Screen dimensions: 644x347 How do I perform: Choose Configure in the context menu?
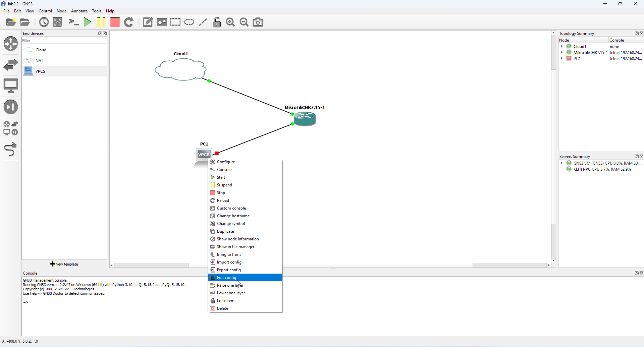point(245,162)
